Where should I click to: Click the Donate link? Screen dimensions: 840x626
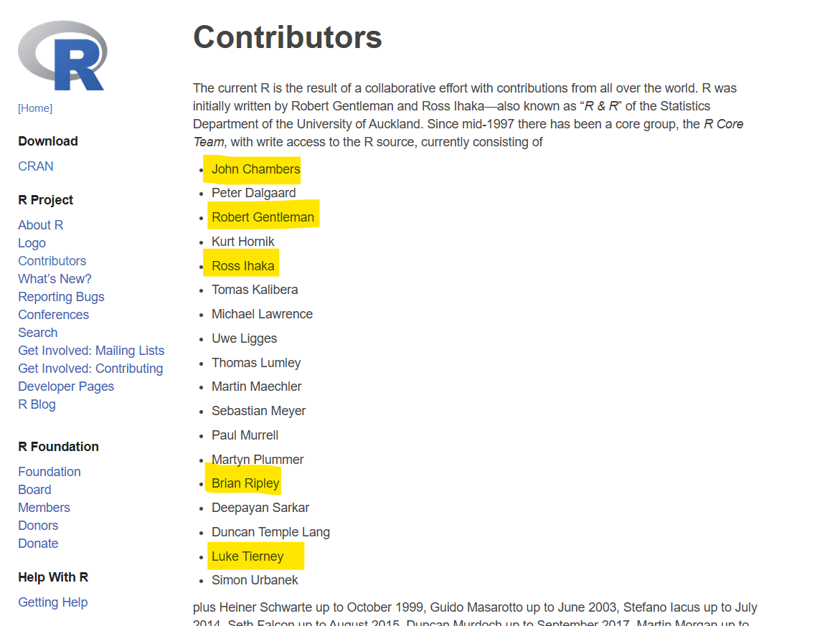coord(39,544)
